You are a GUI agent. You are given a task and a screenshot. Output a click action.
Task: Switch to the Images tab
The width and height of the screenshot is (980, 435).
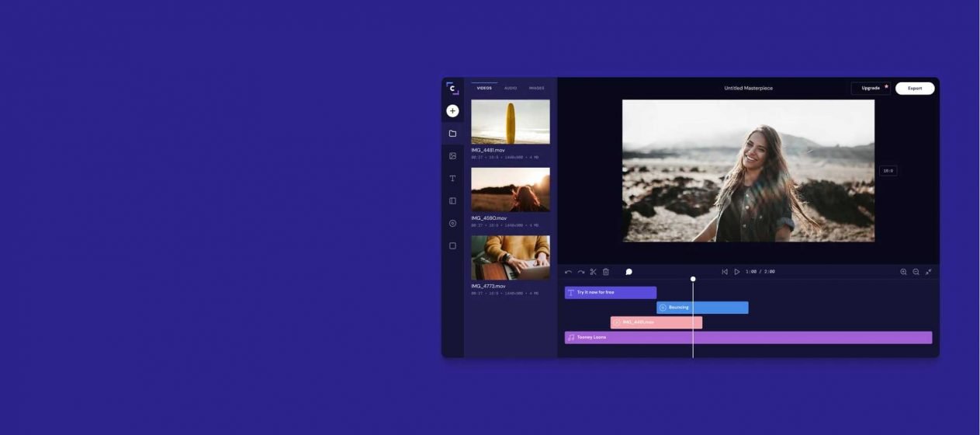point(536,88)
